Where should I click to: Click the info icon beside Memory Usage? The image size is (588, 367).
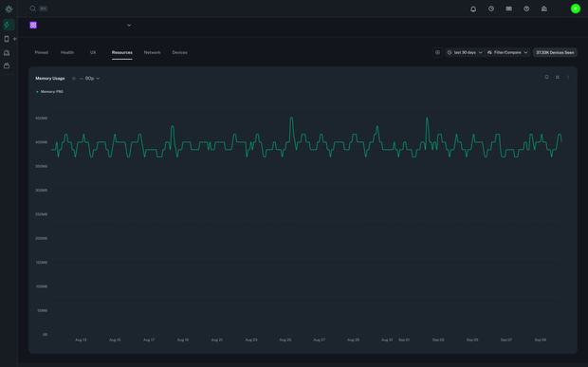tap(74, 79)
